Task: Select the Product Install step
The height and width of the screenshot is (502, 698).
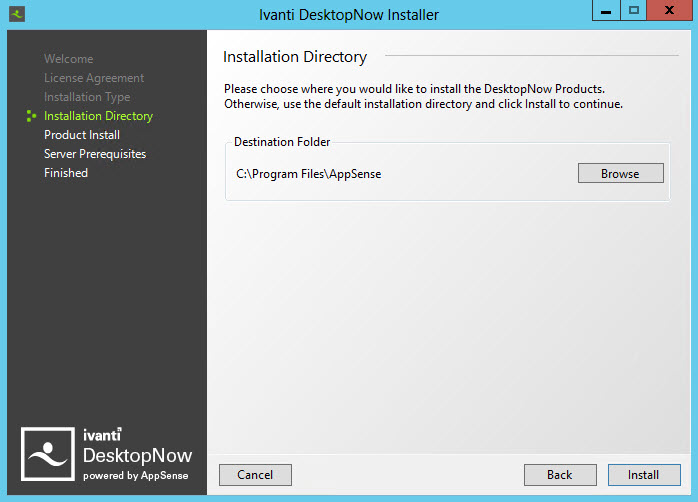Action: pyautogui.click(x=81, y=135)
